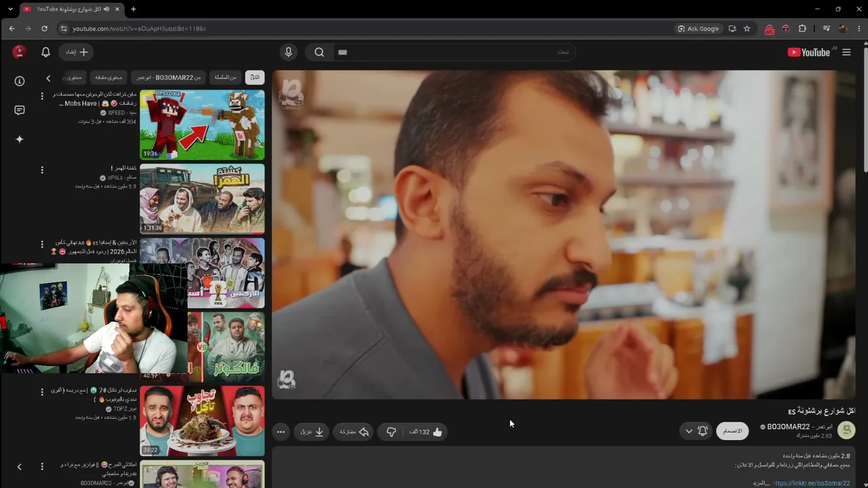Mute the tab using the speaker icon
The height and width of the screenshot is (488, 868).
pyautogui.click(x=106, y=9)
